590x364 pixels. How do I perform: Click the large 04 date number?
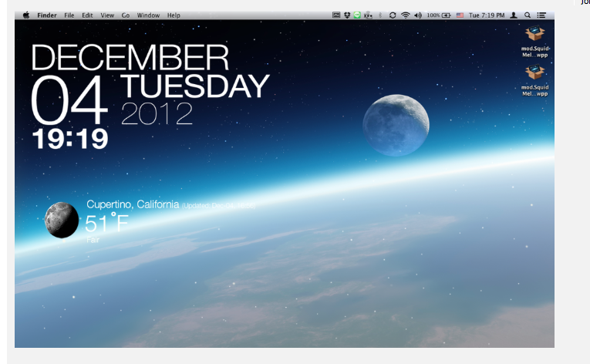pos(69,100)
